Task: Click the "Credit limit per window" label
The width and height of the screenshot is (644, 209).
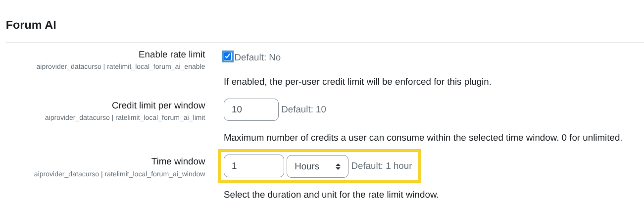Action: 158,105
